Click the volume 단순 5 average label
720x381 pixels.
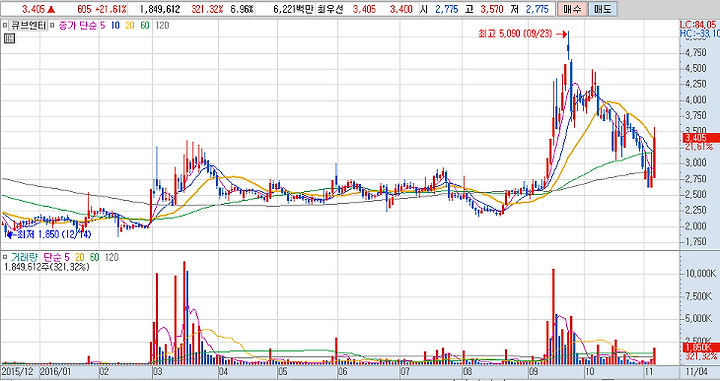point(56,258)
